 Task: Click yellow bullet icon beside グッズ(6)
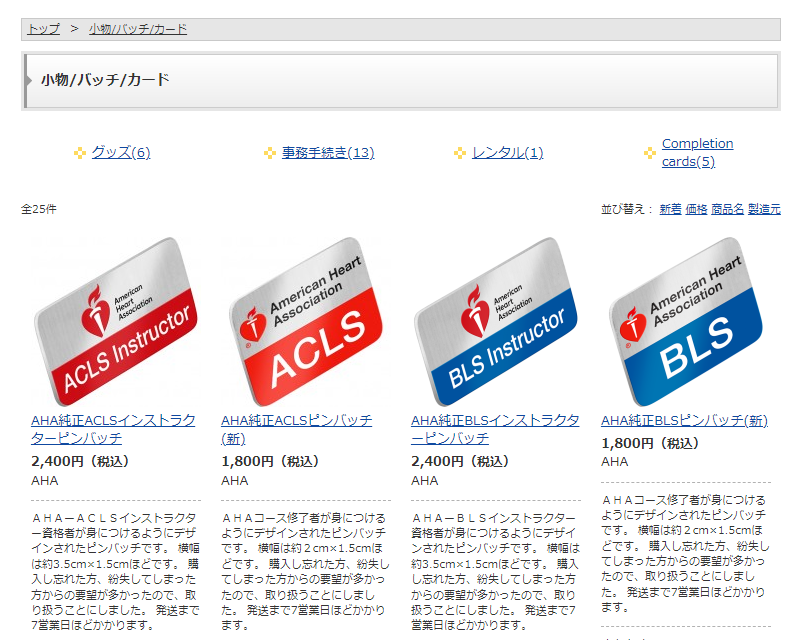80,153
